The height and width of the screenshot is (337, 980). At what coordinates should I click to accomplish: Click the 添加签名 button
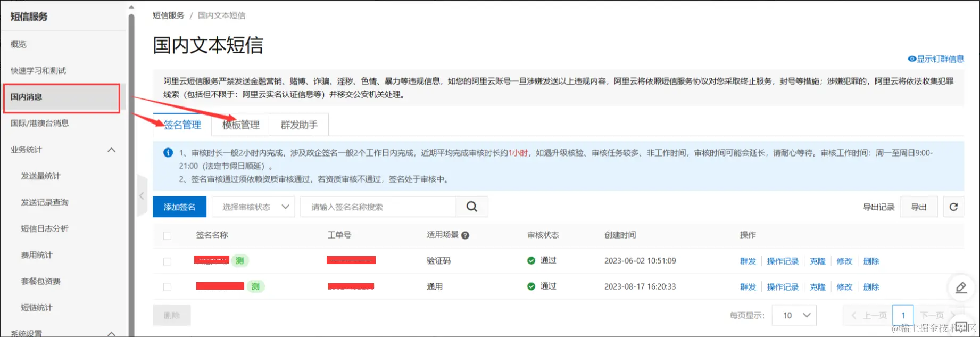(x=179, y=207)
